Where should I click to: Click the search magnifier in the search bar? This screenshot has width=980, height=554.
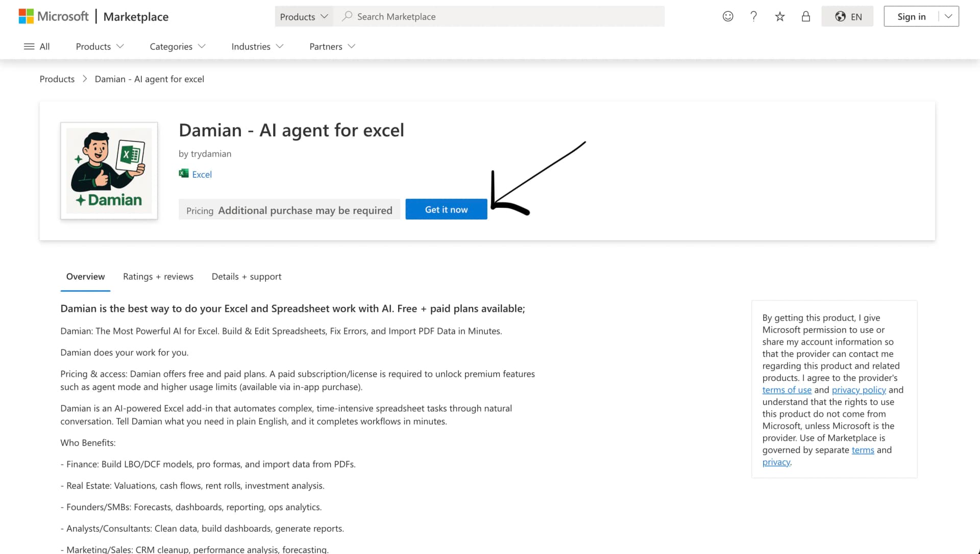(x=346, y=16)
